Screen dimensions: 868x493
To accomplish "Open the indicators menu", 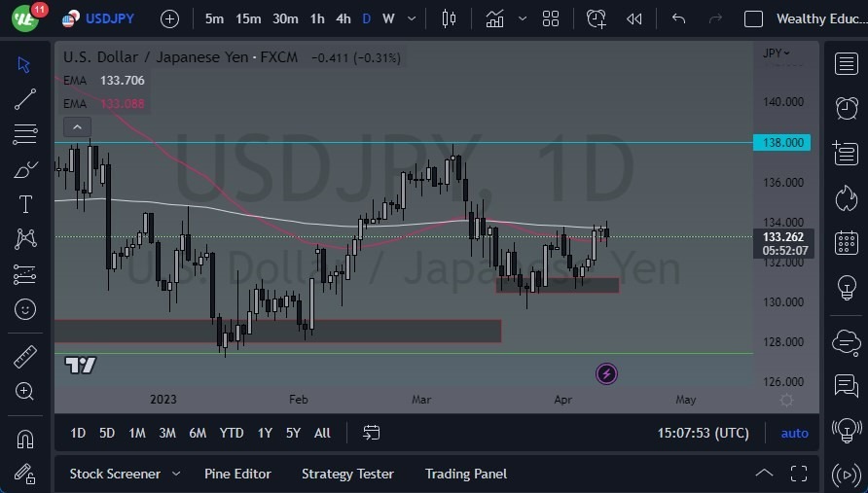I will [x=494, y=18].
